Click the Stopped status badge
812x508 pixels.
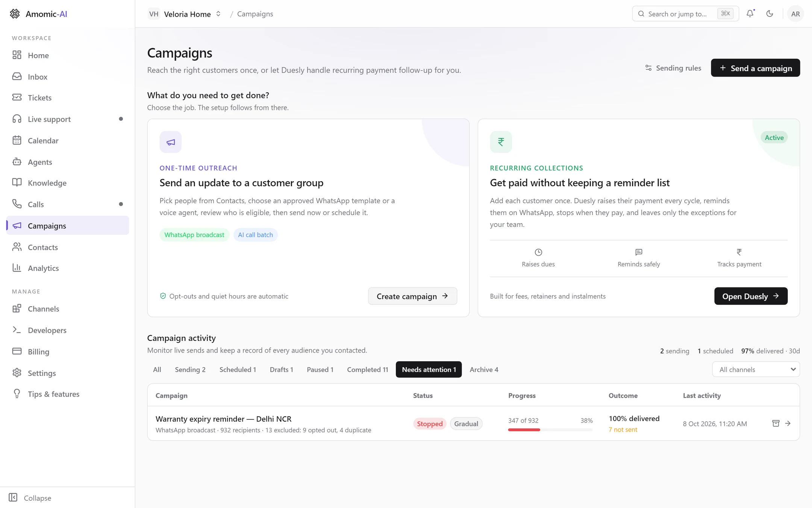coord(430,424)
